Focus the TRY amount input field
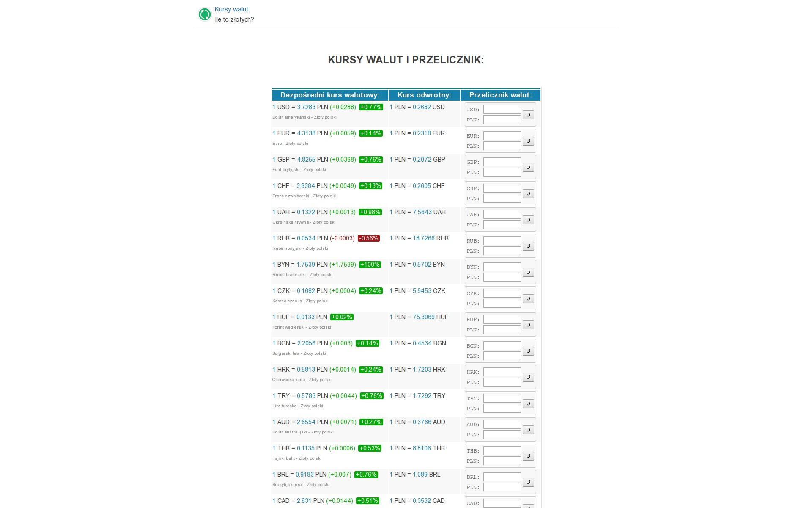 [x=502, y=398]
